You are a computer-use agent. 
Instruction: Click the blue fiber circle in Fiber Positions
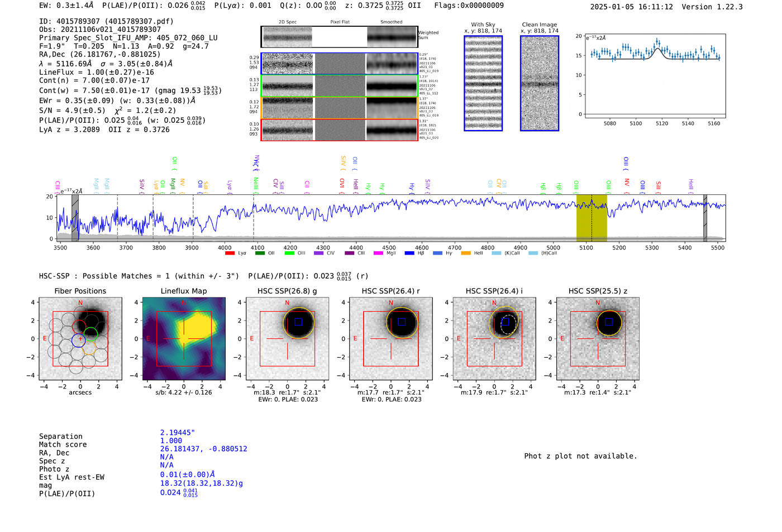point(79,340)
